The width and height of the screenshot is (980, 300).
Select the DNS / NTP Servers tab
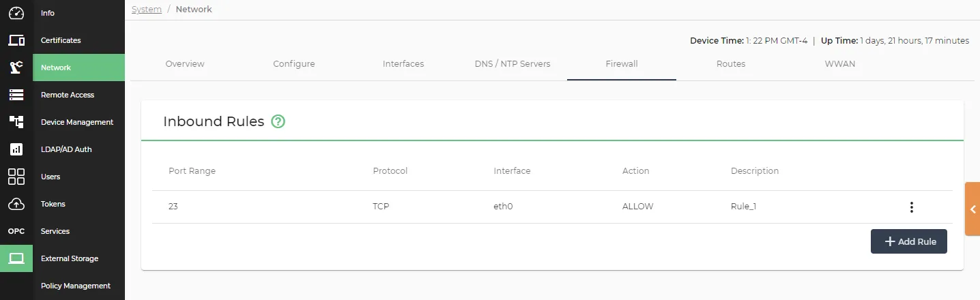(x=513, y=64)
